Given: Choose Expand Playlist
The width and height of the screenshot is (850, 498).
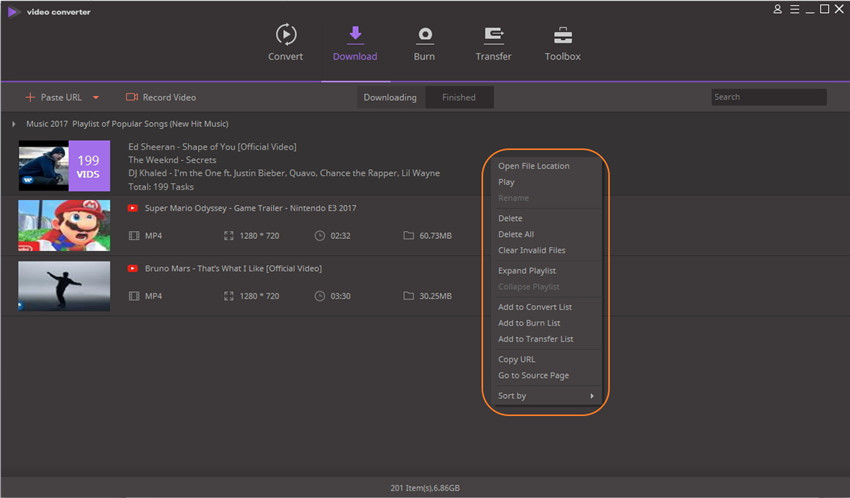Looking at the screenshot, I should (527, 271).
